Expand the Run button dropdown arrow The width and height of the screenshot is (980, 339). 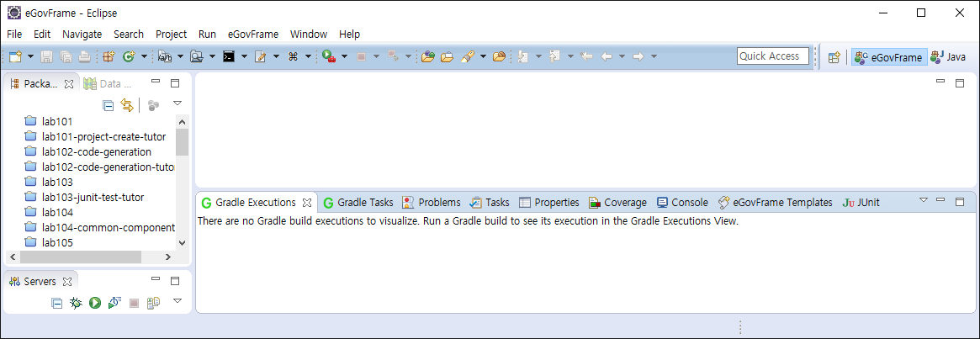[344, 57]
